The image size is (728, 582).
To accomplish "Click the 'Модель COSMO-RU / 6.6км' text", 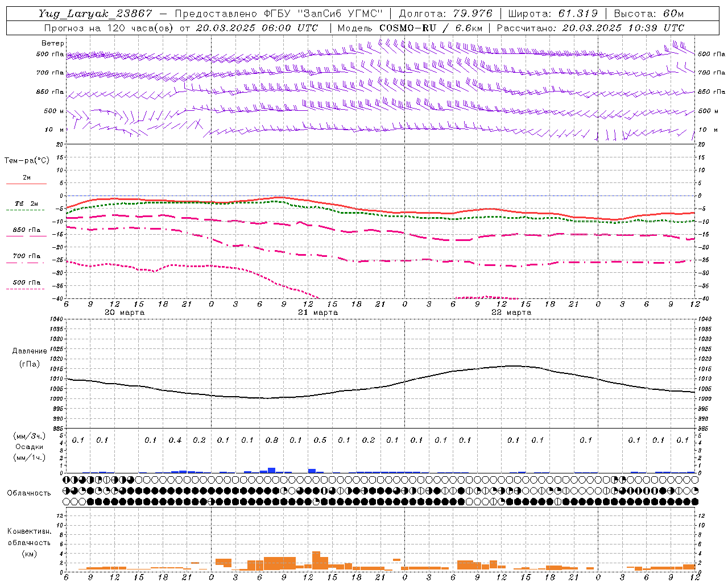I will [410, 28].
